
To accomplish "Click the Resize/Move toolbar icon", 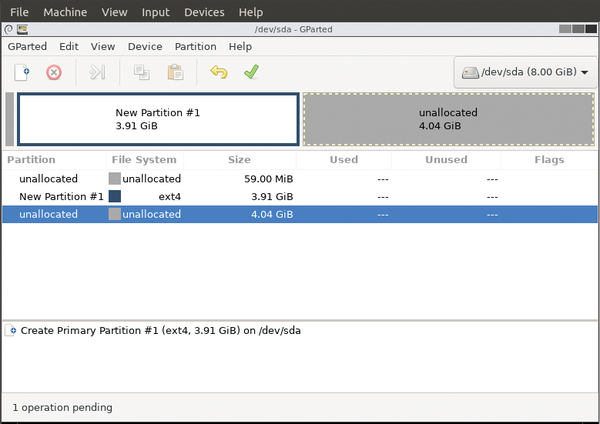I will pos(97,72).
